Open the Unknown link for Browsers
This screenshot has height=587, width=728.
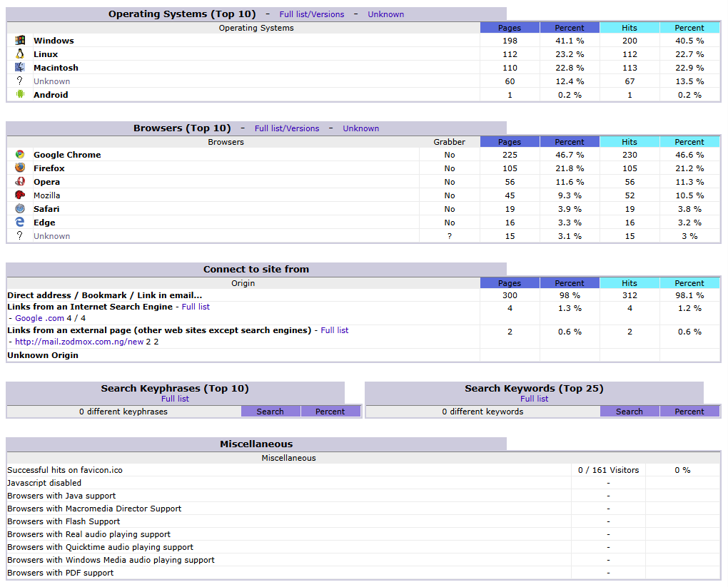(x=360, y=128)
